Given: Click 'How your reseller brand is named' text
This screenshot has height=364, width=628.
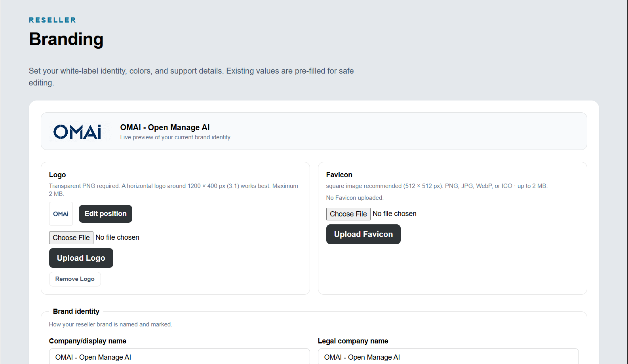Looking at the screenshot, I should click(110, 324).
